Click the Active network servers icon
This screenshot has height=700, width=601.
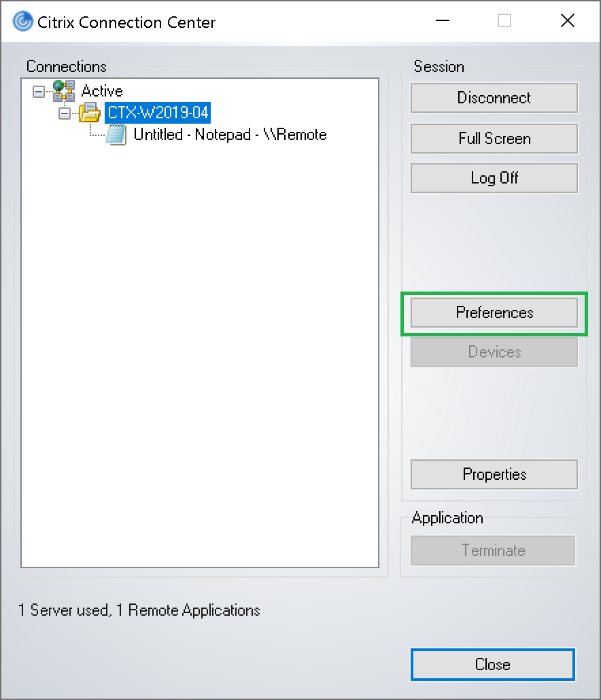coord(64,90)
